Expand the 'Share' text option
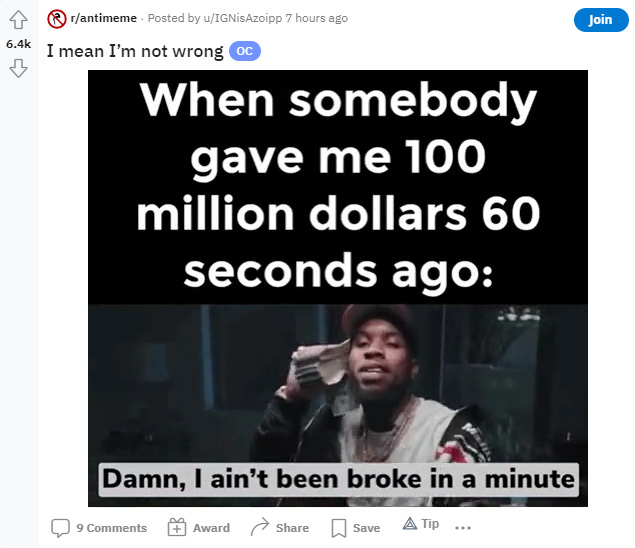This screenshot has height=548, width=635. [292, 528]
